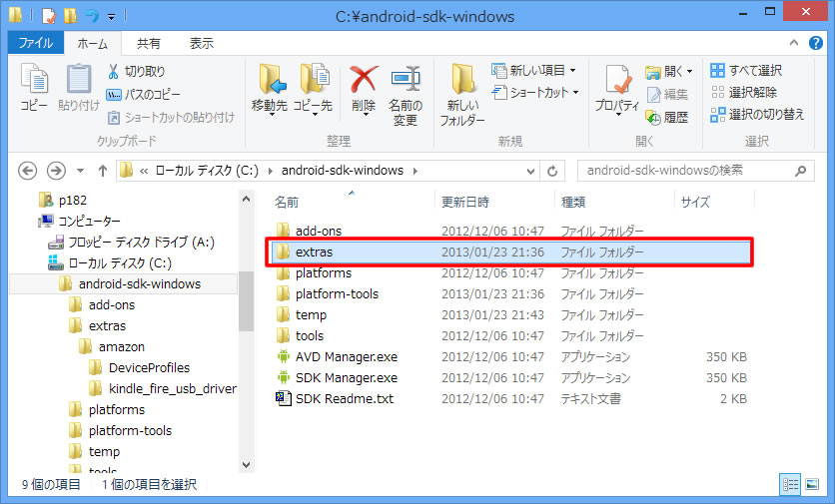This screenshot has width=835, height=504.
Task: Select the ホーム (Home) tab
Action: pyautogui.click(x=92, y=44)
